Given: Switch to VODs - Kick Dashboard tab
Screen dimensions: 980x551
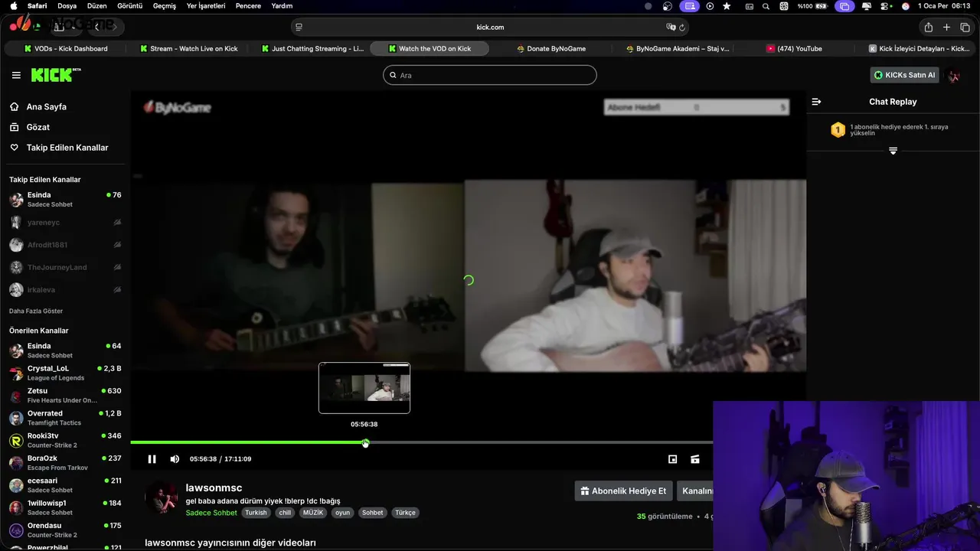Looking at the screenshot, I should tap(65, 48).
